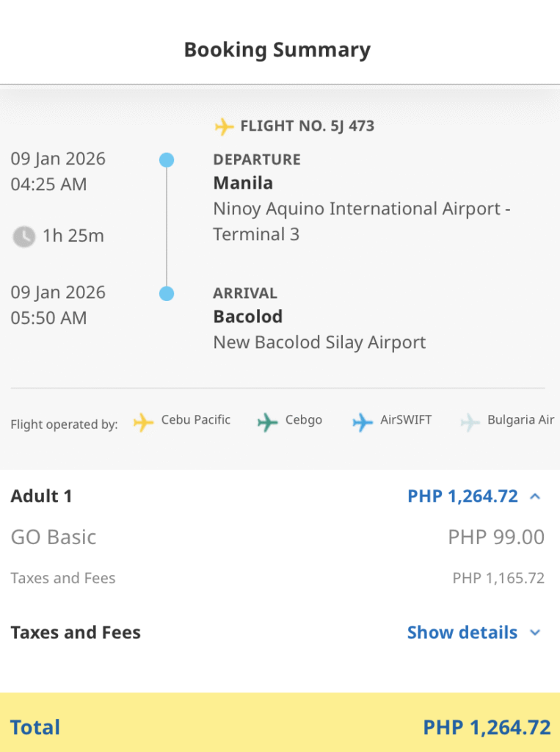This screenshot has width=560, height=752.
Task: Click the Cebu Pacific operator label
Action: click(196, 420)
